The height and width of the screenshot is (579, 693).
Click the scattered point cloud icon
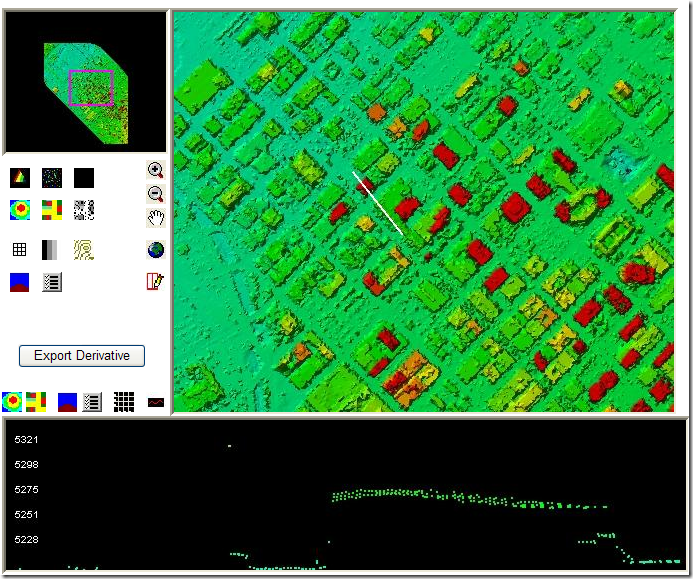click(52, 178)
